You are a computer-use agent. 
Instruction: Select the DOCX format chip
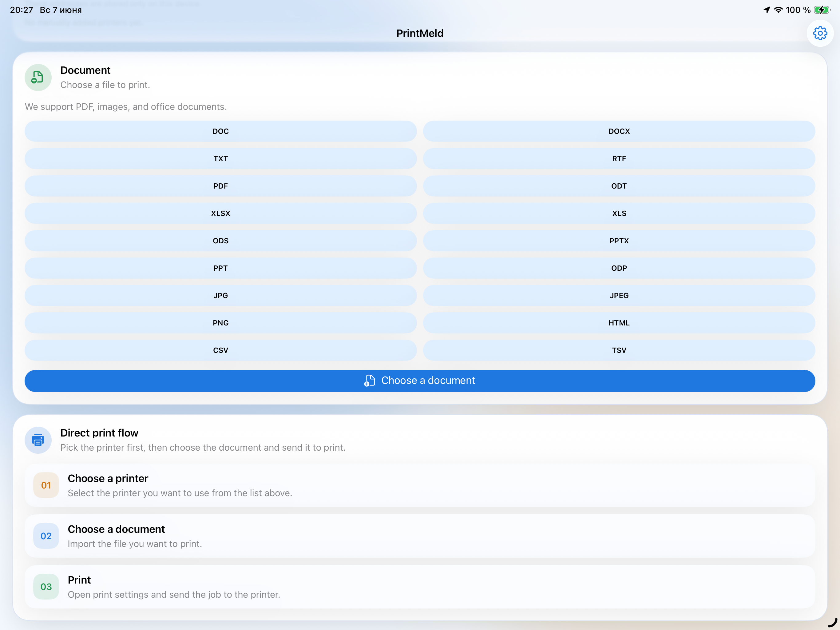coord(619,131)
